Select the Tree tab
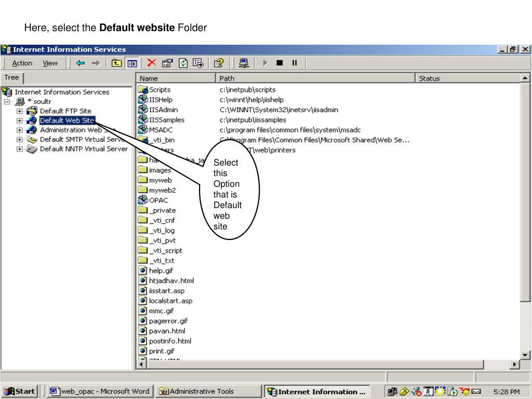532x399 pixels. point(11,77)
